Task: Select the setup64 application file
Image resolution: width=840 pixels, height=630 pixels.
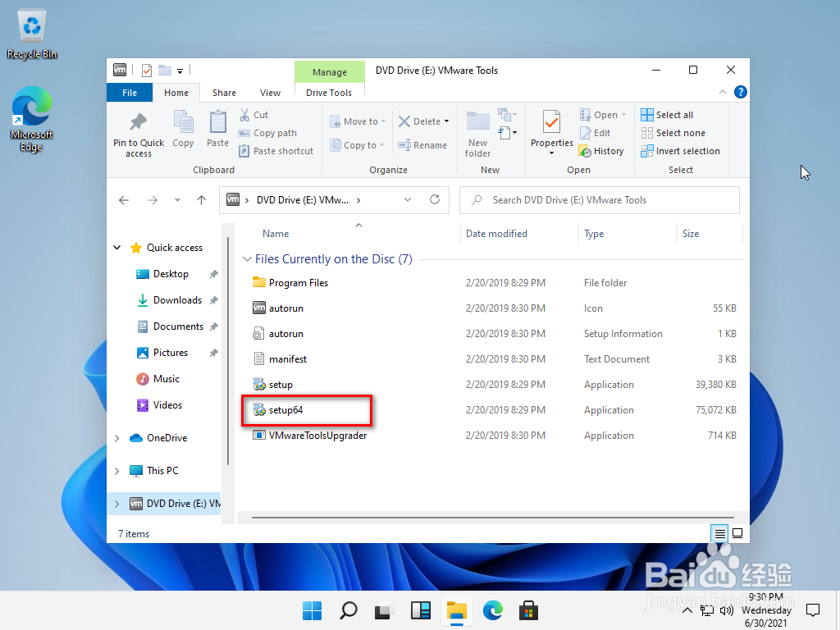Action: (x=285, y=410)
